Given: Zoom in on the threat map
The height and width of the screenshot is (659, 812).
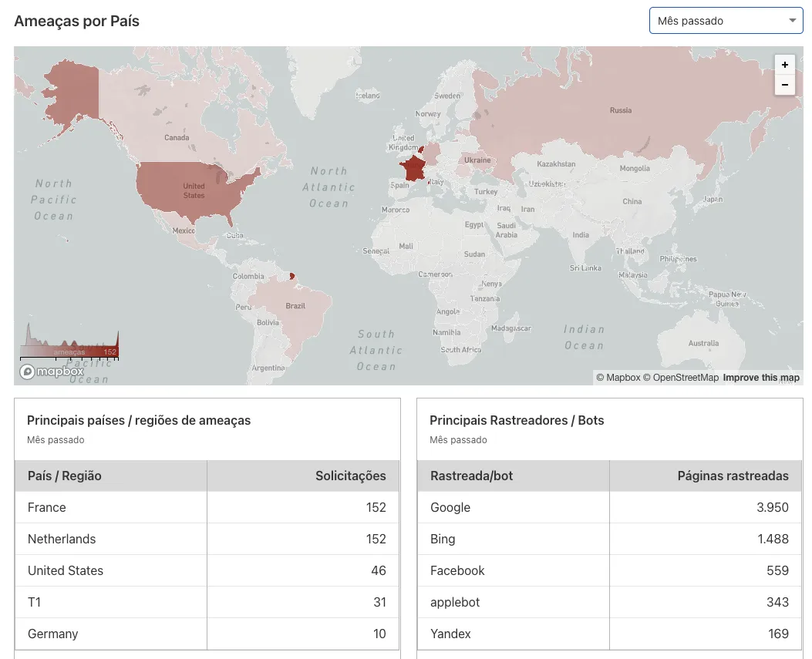Looking at the screenshot, I should [784, 65].
